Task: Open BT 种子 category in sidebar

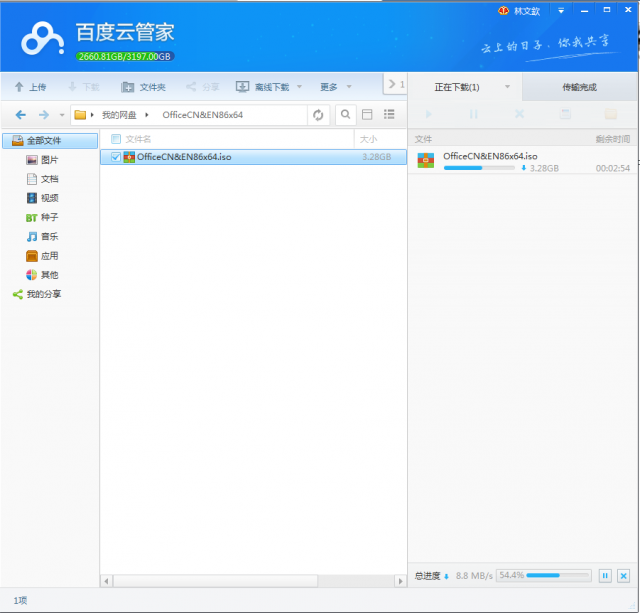Action: (x=42, y=218)
